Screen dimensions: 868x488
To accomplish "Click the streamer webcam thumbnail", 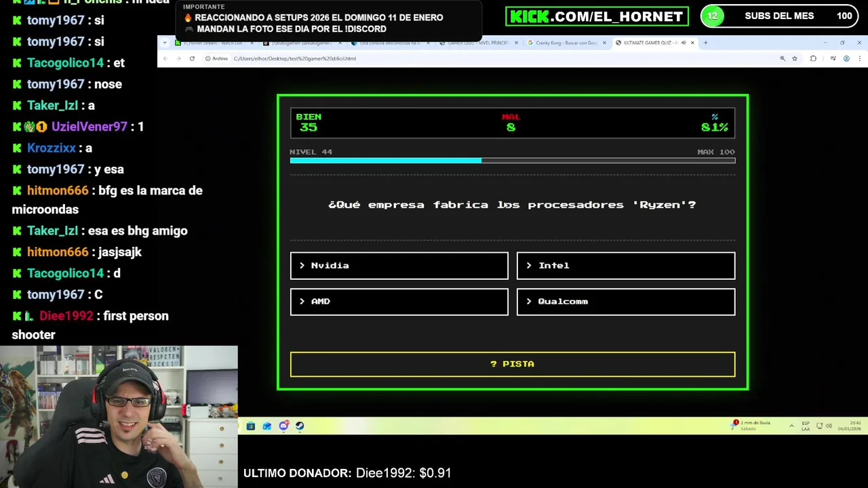I will 119,417.
